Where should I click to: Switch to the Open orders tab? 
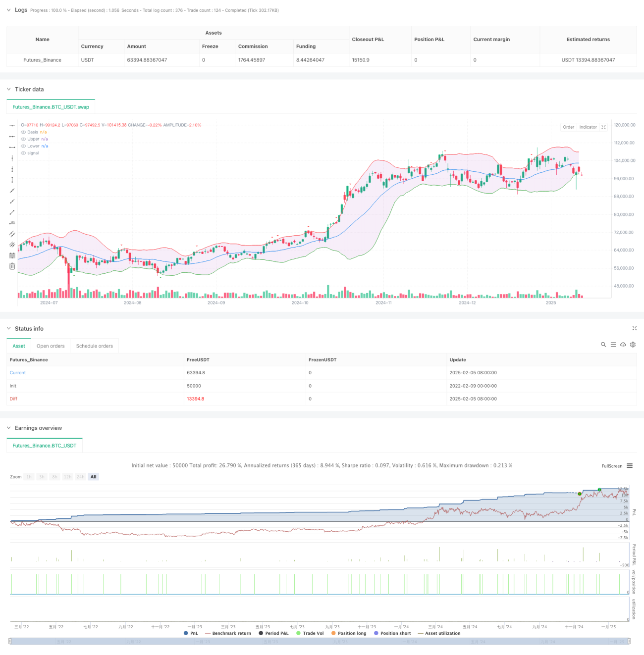pos(51,346)
